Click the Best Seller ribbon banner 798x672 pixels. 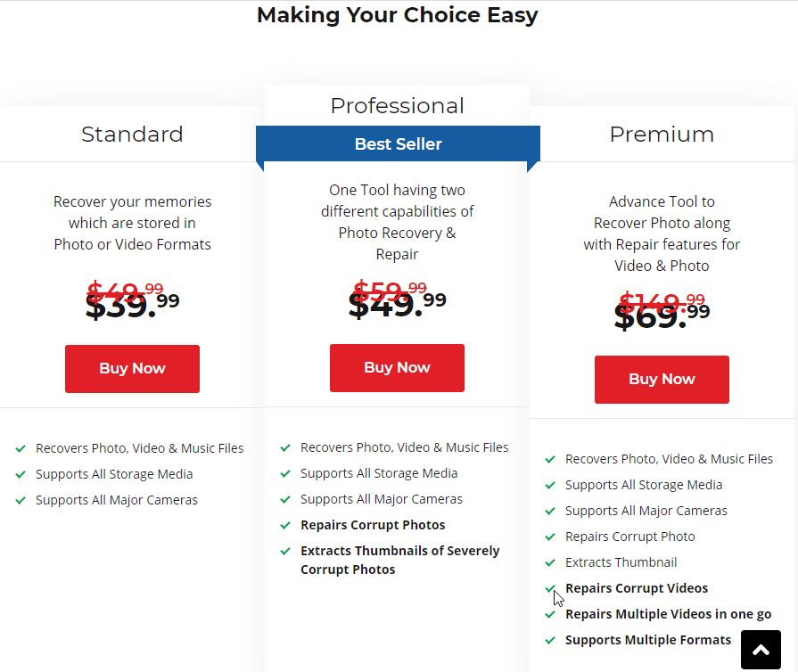click(398, 144)
